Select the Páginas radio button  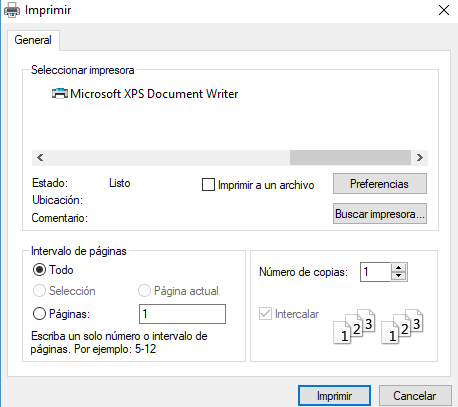click(x=39, y=314)
